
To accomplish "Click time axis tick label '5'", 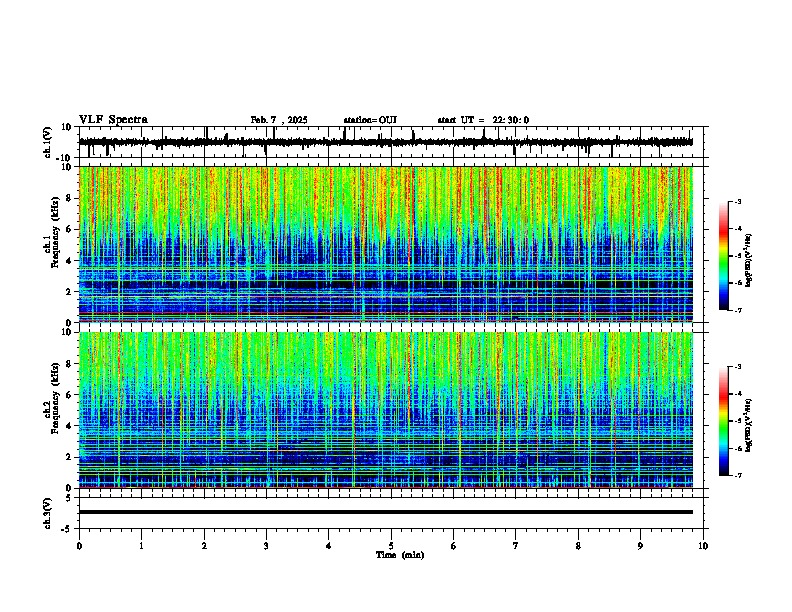I will tap(391, 546).
